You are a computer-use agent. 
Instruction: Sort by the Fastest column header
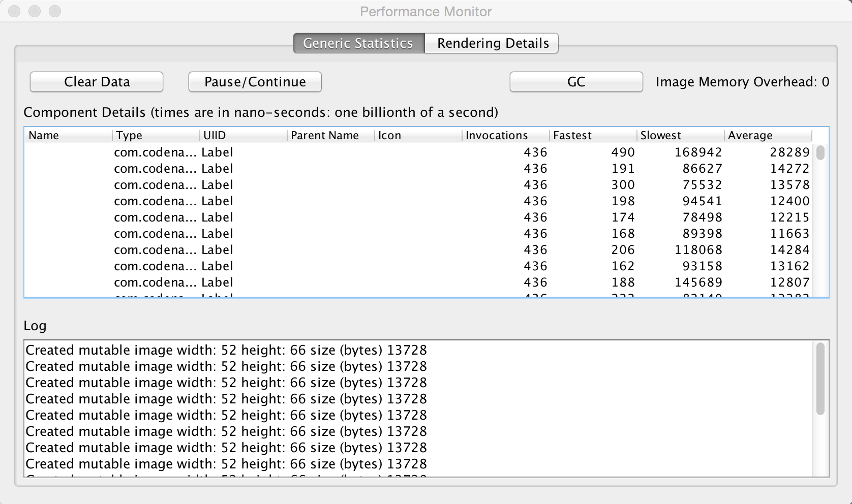[x=573, y=135]
